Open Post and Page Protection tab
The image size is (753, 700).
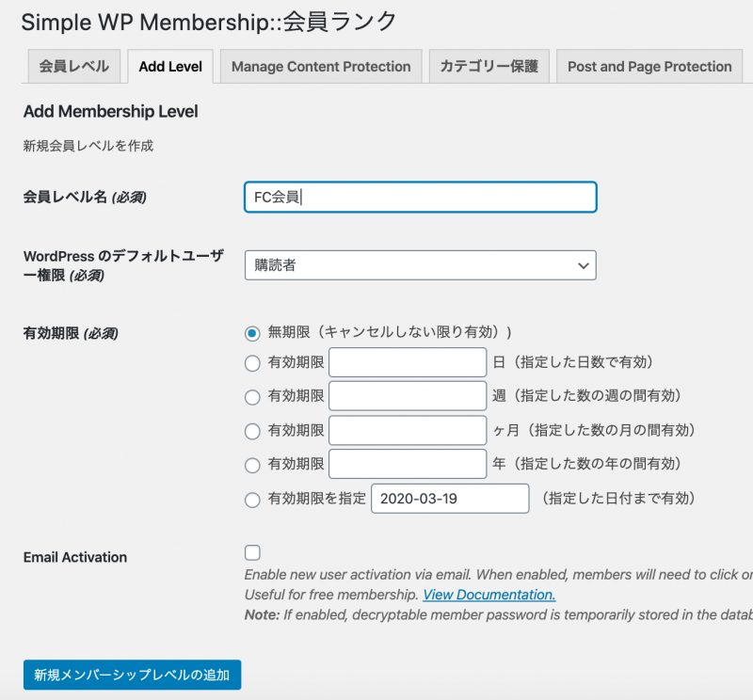[649, 67]
